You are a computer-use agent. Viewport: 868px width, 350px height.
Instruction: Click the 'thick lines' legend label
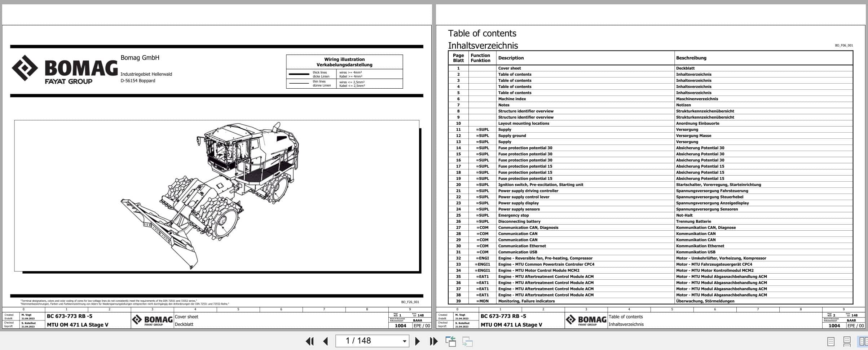[320, 72]
